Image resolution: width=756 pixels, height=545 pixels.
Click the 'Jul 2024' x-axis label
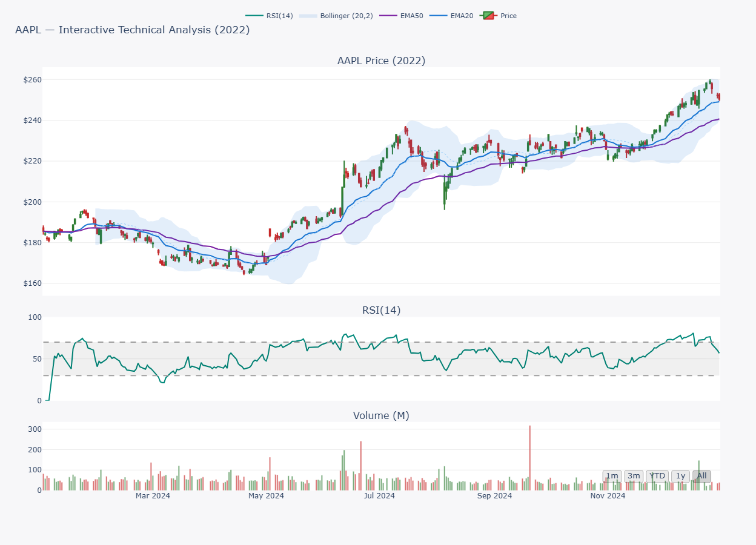379,496
